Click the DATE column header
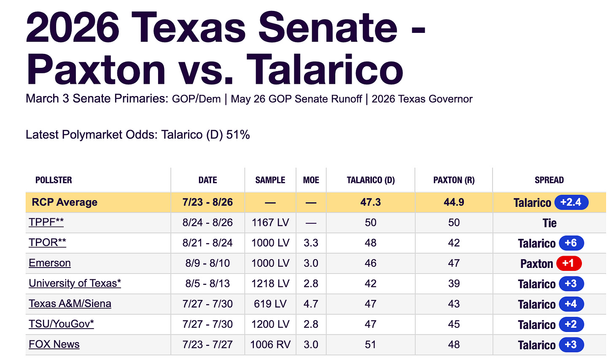Image resolution: width=614 pixels, height=364 pixels. pyautogui.click(x=207, y=180)
